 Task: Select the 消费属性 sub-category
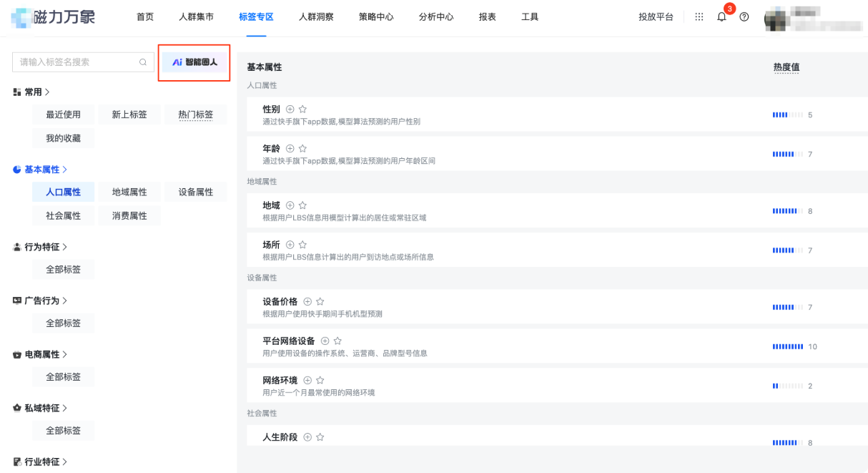point(129,215)
